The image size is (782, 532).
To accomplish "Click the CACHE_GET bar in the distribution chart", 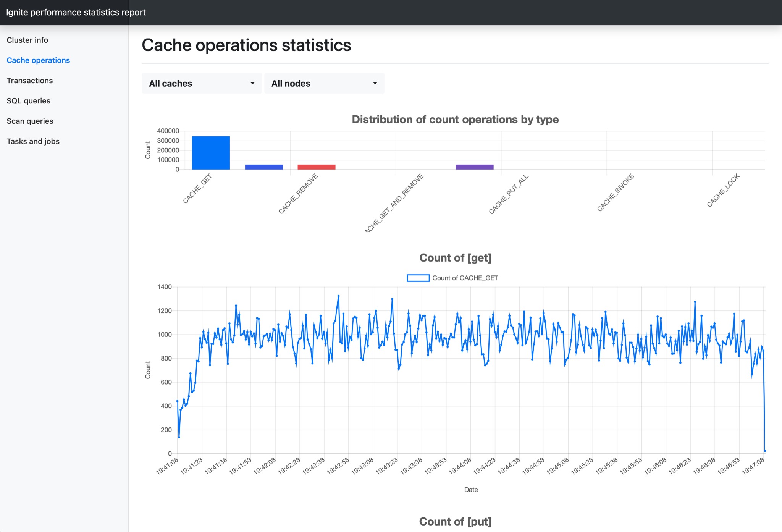I will pos(211,152).
